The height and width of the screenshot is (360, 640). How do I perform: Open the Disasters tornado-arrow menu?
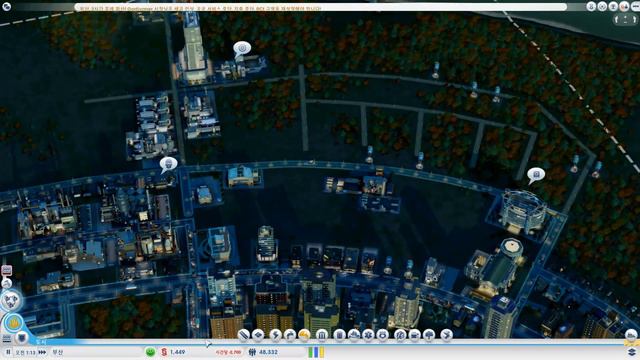pyautogui.click(x=447, y=335)
